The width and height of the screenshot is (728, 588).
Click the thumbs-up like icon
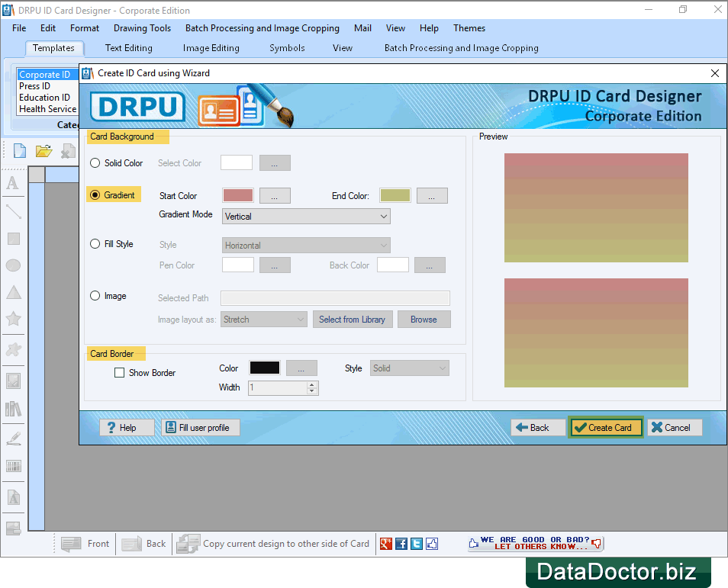pyautogui.click(x=432, y=544)
